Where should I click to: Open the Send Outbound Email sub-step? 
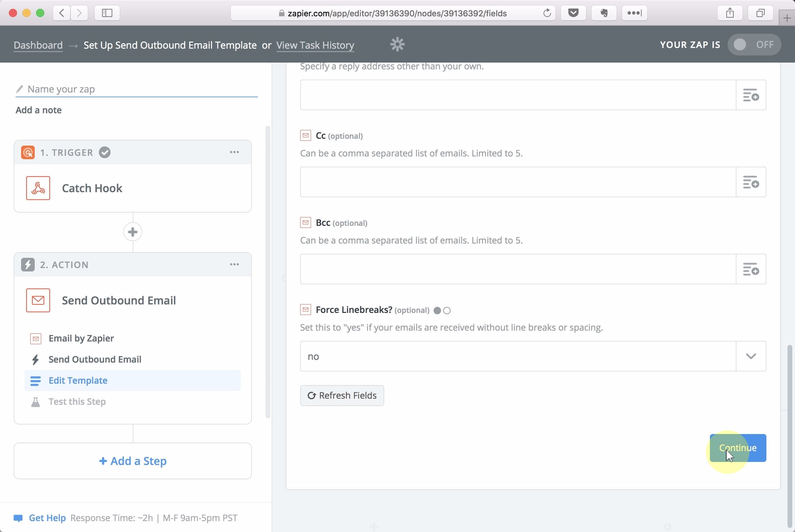click(132, 360)
